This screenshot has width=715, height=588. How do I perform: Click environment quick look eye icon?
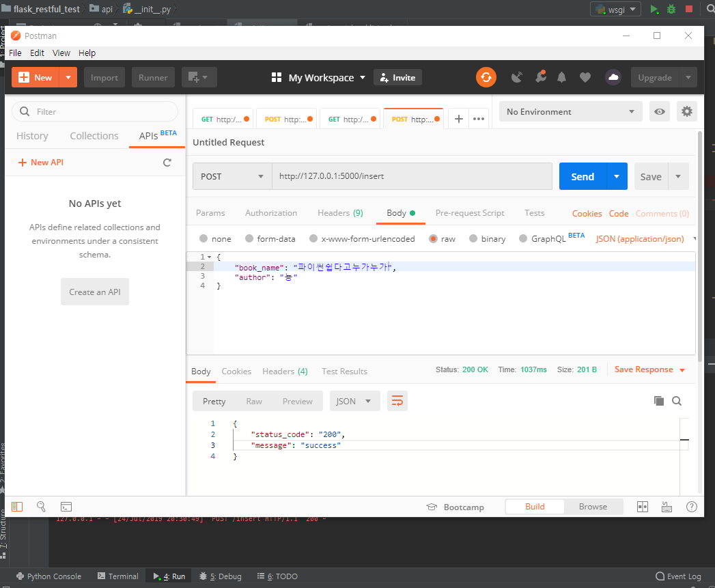(x=660, y=111)
